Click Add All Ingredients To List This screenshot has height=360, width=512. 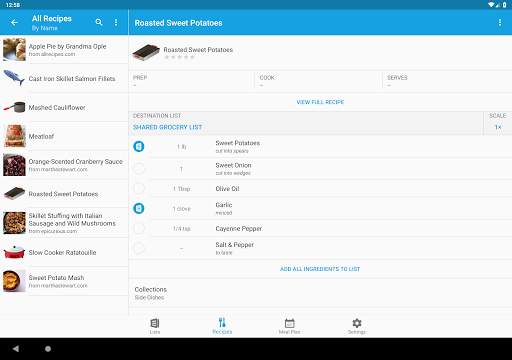click(320, 269)
